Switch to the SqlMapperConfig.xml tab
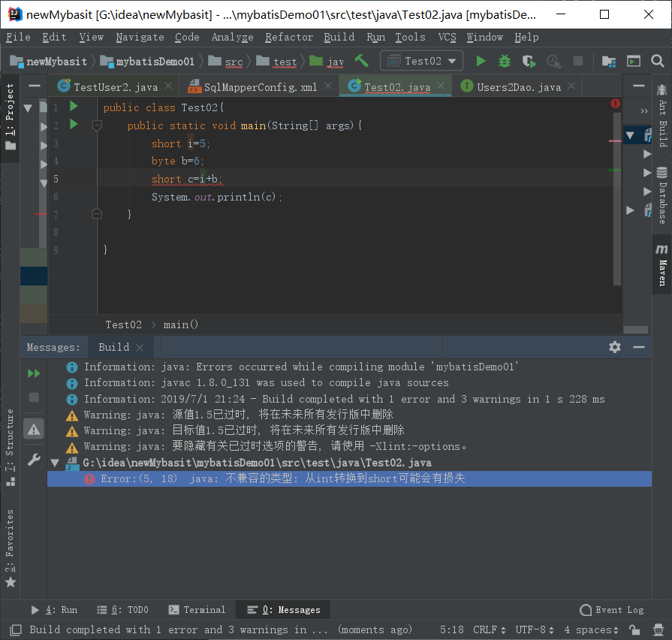This screenshot has width=672, height=640. pos(260,87)
